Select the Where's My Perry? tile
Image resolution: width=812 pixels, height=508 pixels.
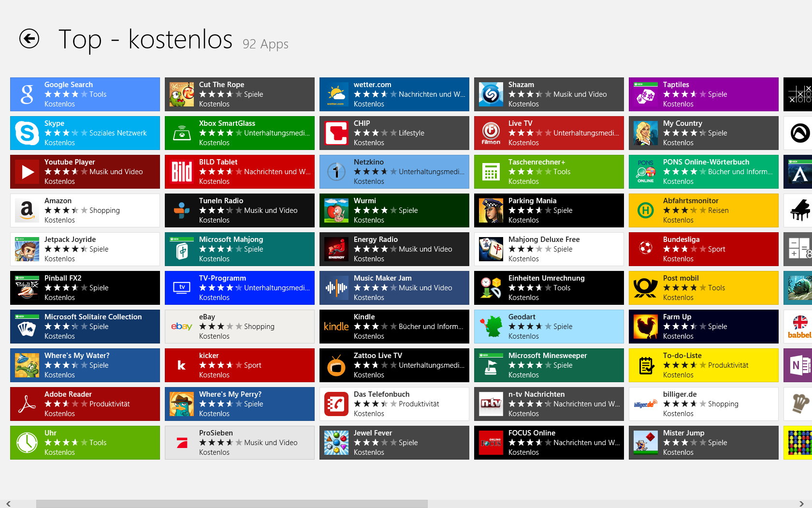click(x=240, y=404)
